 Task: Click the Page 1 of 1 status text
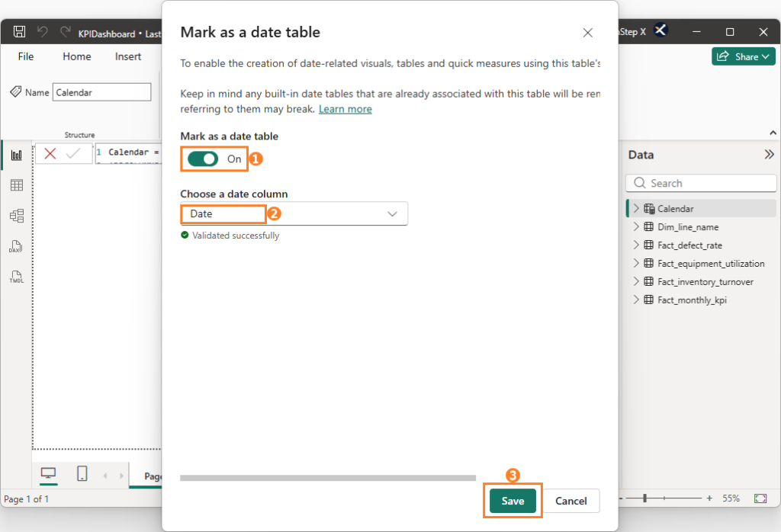(26, 498)
